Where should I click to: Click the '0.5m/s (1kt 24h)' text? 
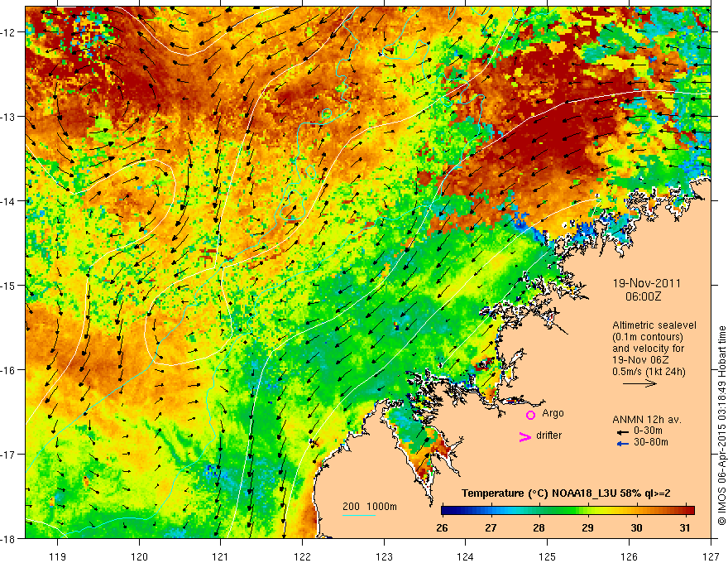pos(649,372)
